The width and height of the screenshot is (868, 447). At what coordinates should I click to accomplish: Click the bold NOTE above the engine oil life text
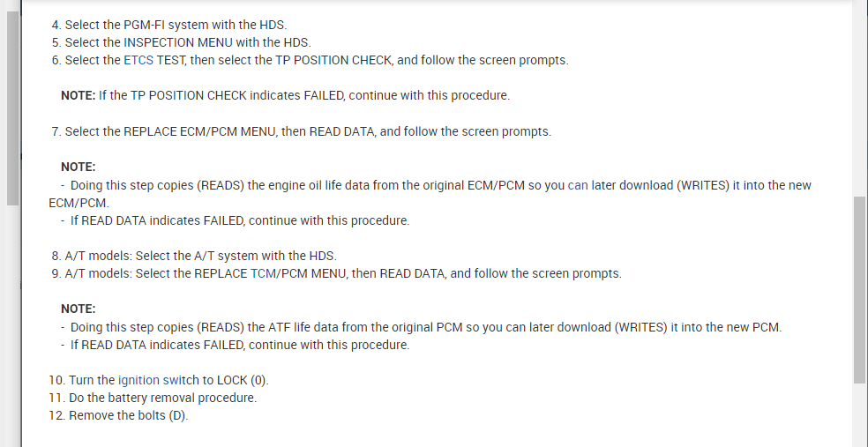click(x=78, y=167)
